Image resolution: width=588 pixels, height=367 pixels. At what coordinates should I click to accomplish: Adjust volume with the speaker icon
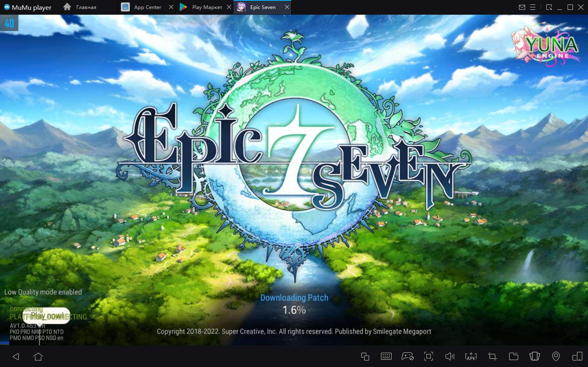click(x=450, y=356)
